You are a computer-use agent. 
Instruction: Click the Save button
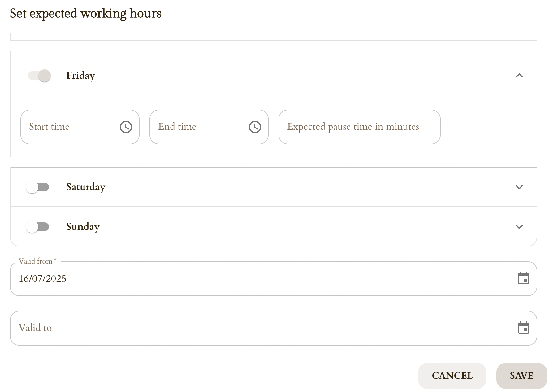[521, 376]
